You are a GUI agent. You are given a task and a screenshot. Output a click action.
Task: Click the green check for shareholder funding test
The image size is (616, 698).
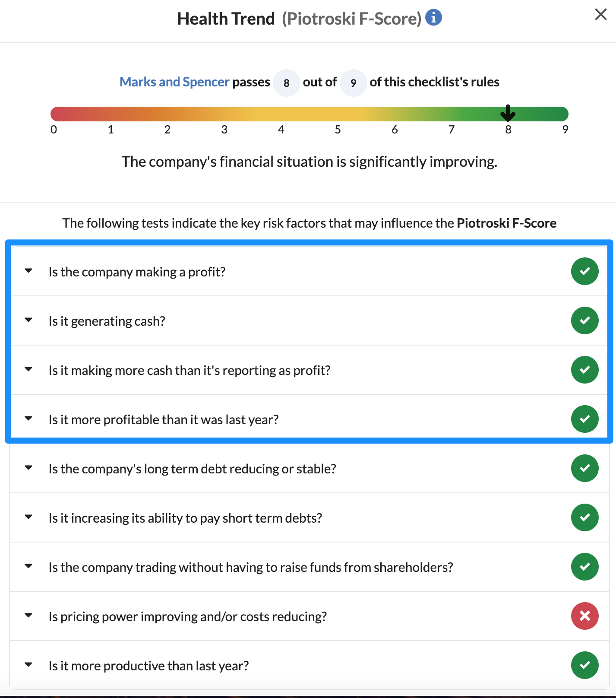point(584,567)
